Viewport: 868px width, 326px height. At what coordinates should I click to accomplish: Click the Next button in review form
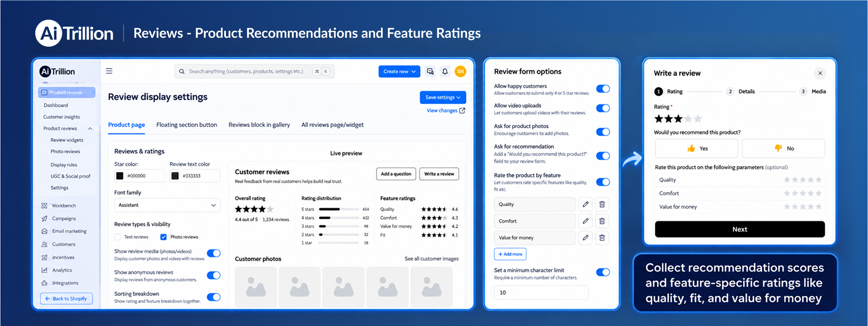pyautogui.click(x=740, y=229)
